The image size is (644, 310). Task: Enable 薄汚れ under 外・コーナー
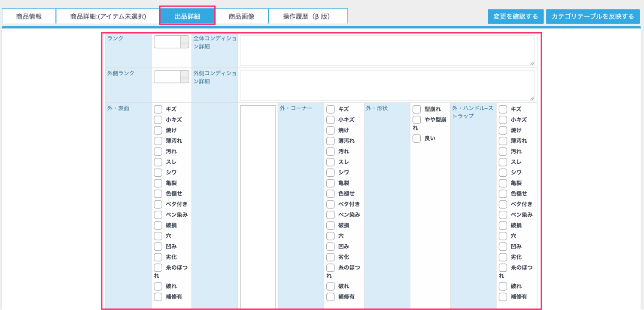tap(331, 141)
